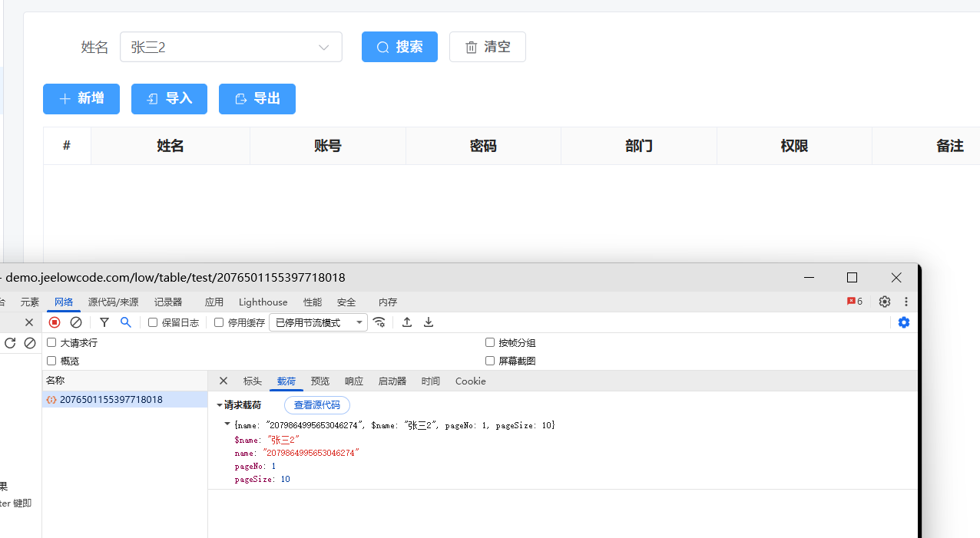Open the 应用 Application tab
980x538 pixels.
point(214,302)
